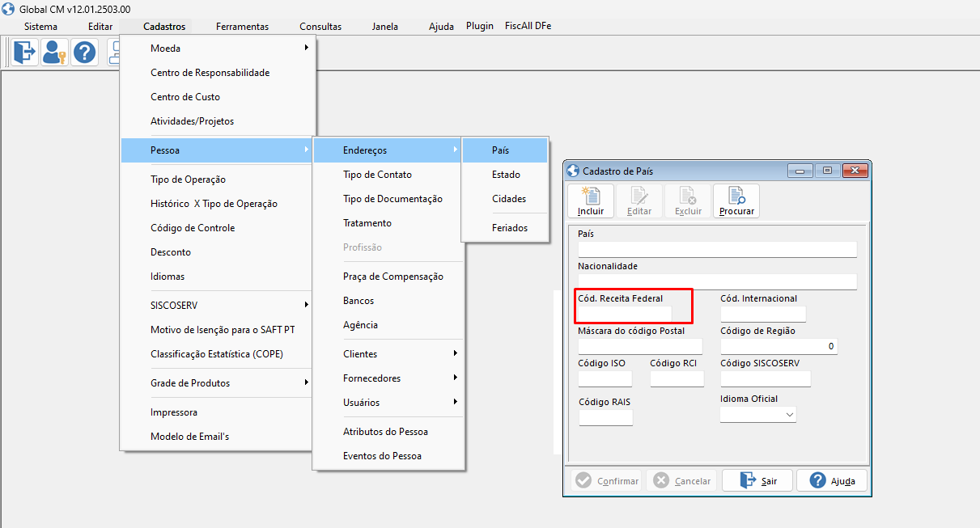Choose Cidades in Endereços submenu
The width and height of the screenshot is (980, 528).
[505, 199]
